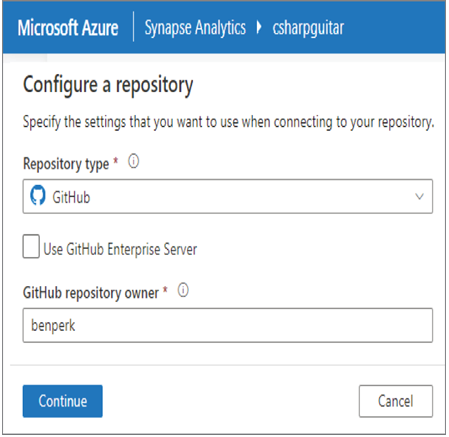The height and width of the screenshot is (437, 449).
Task: Click the GitHub octocat logo in dropdown
Action: click(x=38, y=196)
